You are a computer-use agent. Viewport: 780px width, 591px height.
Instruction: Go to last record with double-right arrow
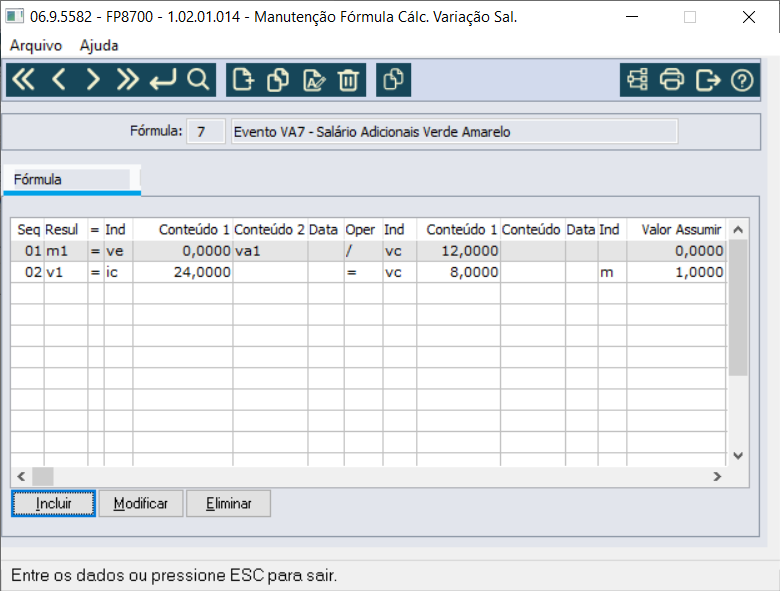127,80
